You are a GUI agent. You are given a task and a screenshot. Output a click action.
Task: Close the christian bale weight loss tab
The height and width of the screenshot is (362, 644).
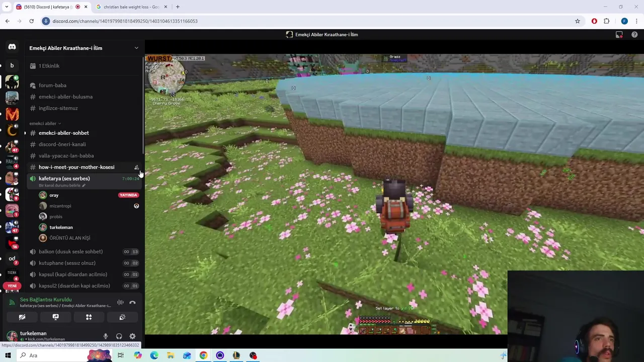166,7
